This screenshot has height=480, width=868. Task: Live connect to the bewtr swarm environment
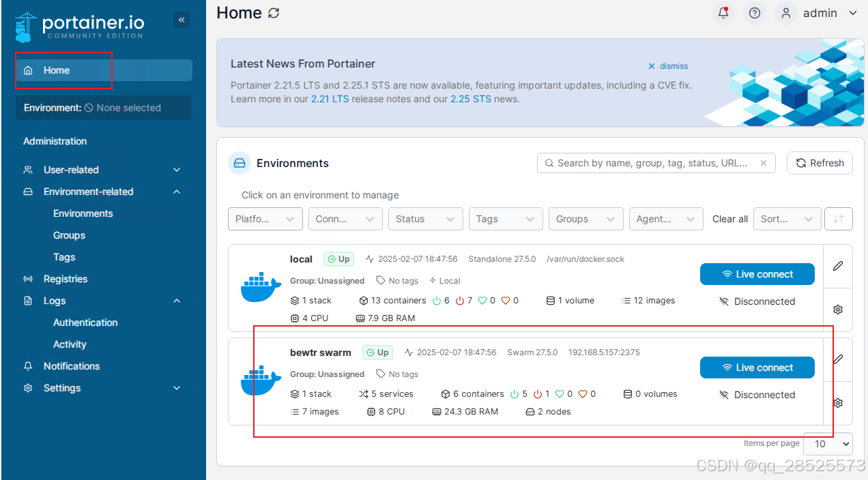coord(757,367)
